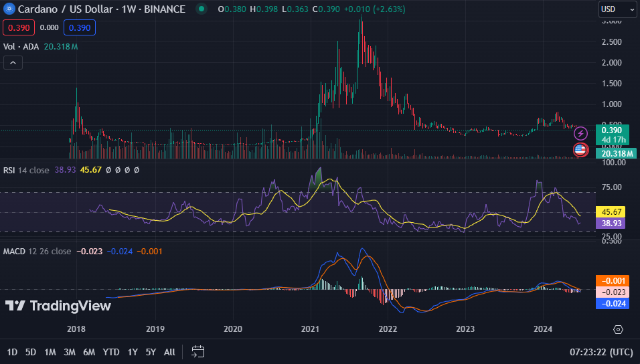Image resolution: width=640 pixels, height=364 pixels.
Task: Select the 6M time range
Action: click(89, 352)
